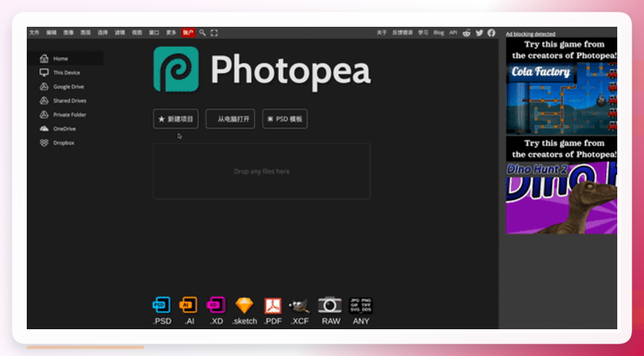Click the Facebook icon
Image resolution: width=644 pixels, height=356 pixels.
pyautogui.click(x=491, y=33)
